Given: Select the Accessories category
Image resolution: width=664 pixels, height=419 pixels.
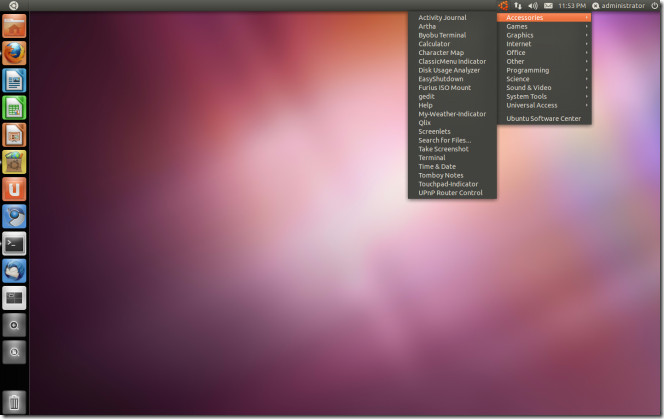Looking at the screenshot, I should point(544,17).
